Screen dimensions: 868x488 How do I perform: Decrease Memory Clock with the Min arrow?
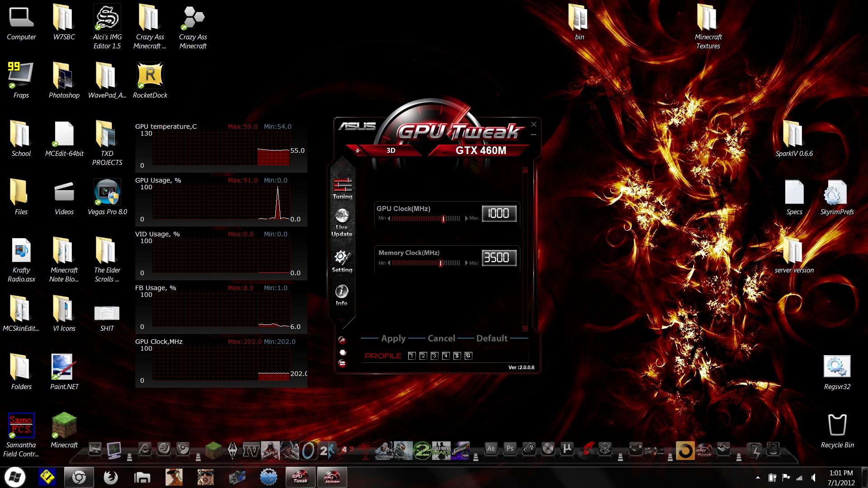[x=389, y=263]
